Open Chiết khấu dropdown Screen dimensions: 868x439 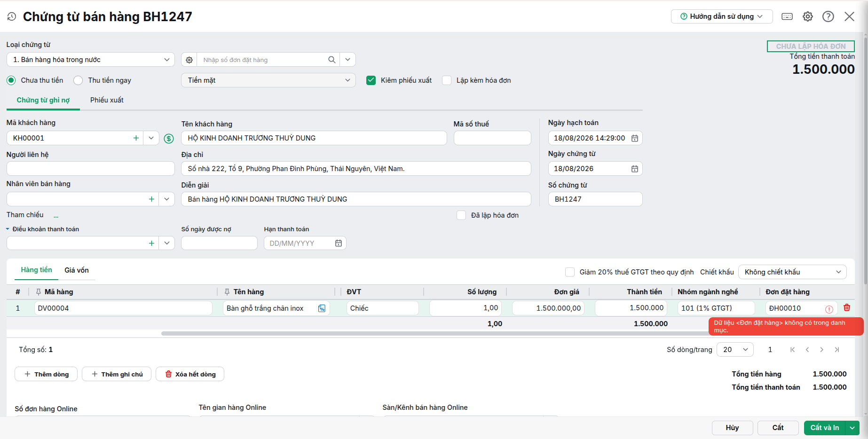click(x=792, y=272)
